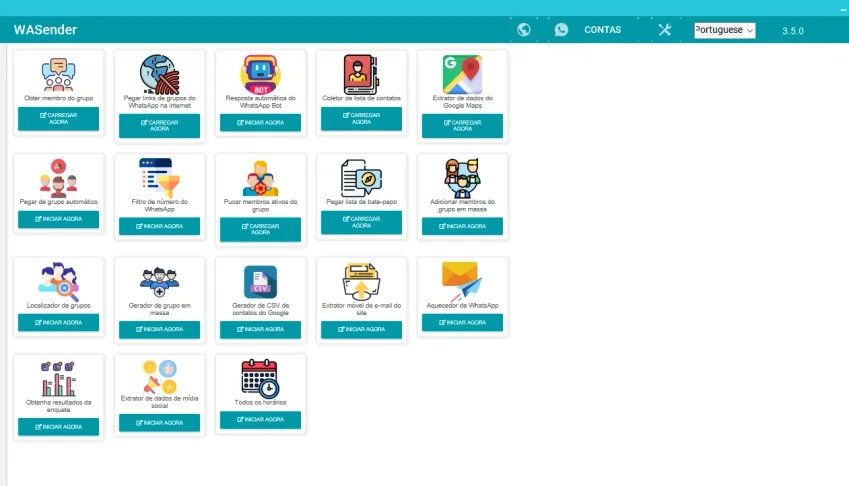Start the Filtro de número do WhatsApp tool
849x486 pixels.
click(x=159, y=226)
